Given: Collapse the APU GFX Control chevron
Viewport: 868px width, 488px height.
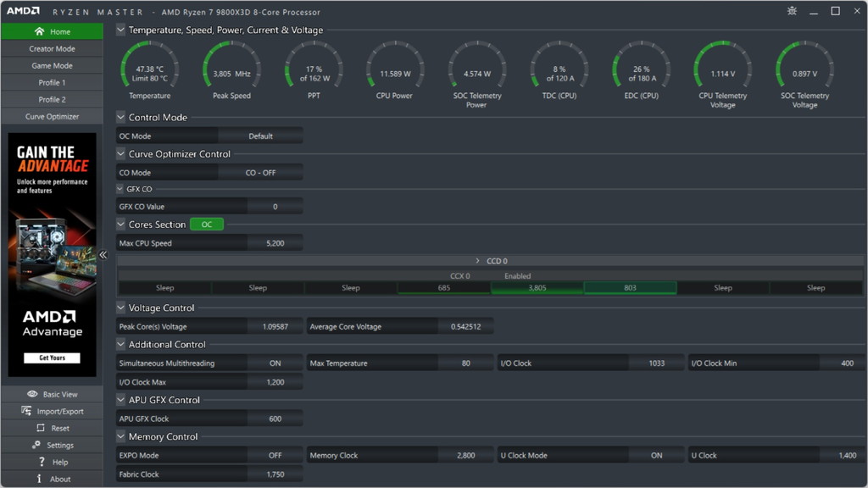Looking at the screenshot, I should (120, 400).
